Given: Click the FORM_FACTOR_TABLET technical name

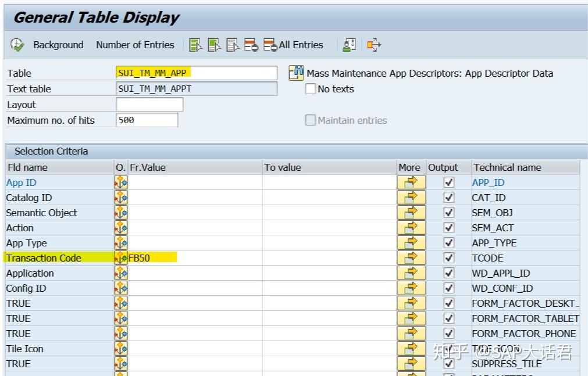Looking at the screenshot, I should point(525,318).
